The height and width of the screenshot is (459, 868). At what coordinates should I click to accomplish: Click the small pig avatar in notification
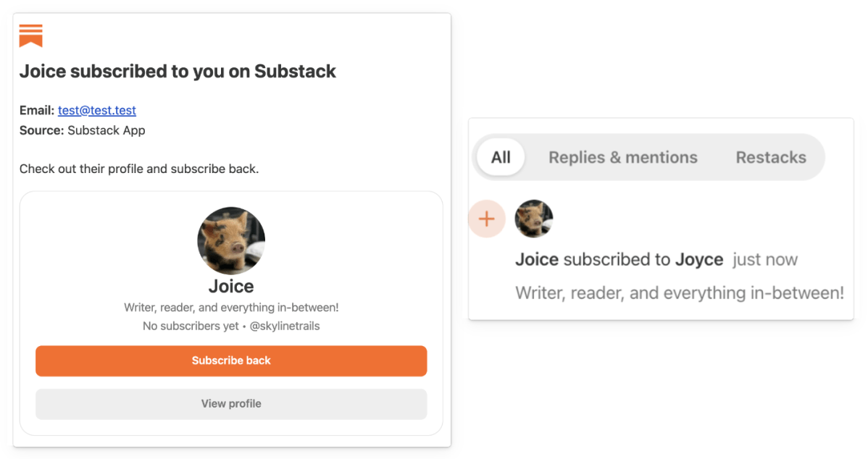(534, 219)
